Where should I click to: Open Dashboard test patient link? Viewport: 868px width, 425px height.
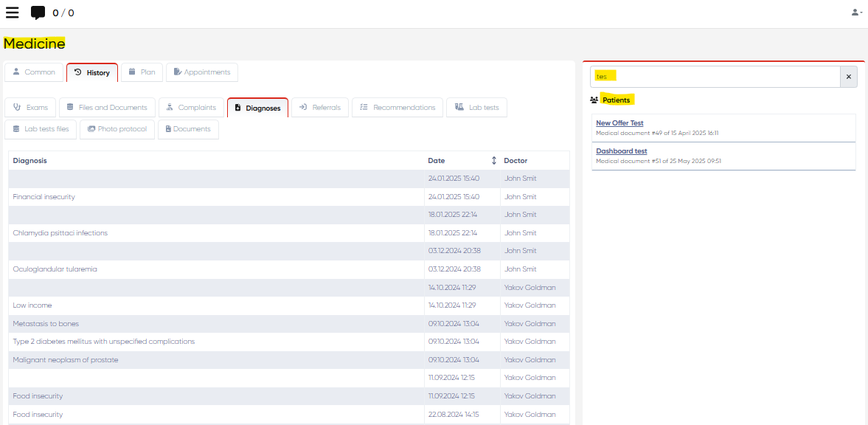coord(621,151)
